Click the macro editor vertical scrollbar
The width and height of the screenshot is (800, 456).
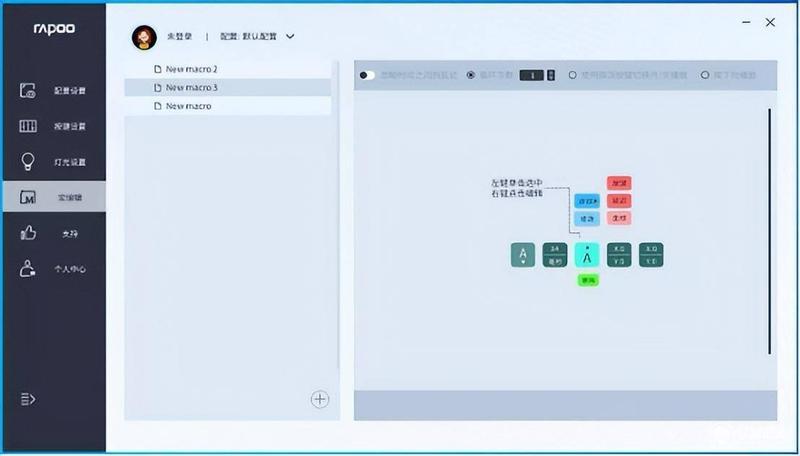pyautogui.click(x=769, y=231)
